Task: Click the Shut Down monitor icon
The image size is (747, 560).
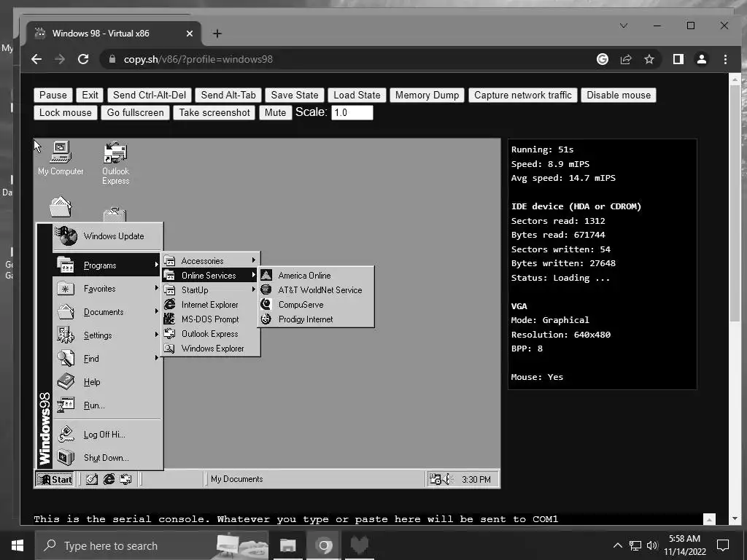Action: (65, 457)
